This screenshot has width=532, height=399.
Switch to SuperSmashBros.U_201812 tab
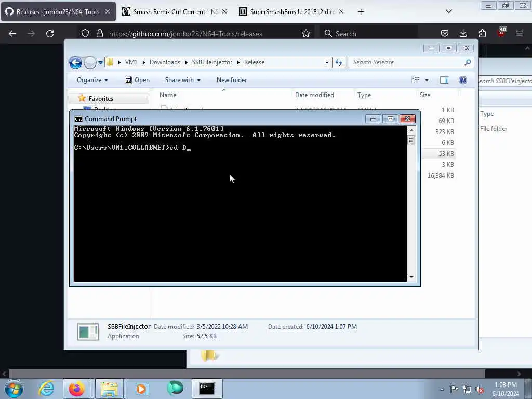click(292, 12)
